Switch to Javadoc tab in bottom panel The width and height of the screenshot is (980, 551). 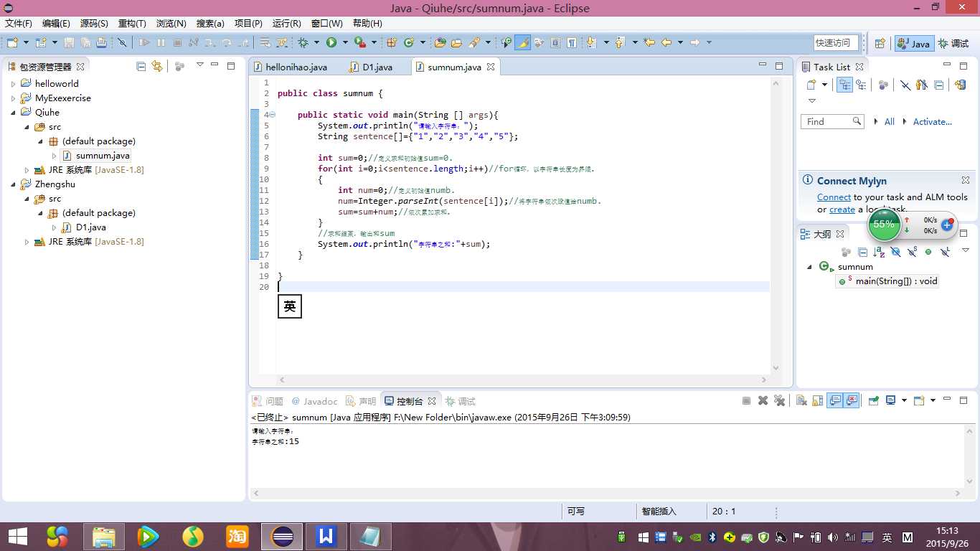314,401
